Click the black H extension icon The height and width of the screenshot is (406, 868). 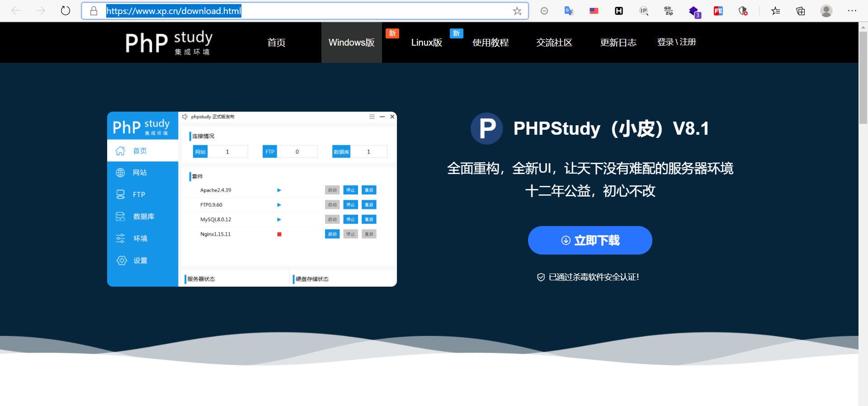(619, 11)
